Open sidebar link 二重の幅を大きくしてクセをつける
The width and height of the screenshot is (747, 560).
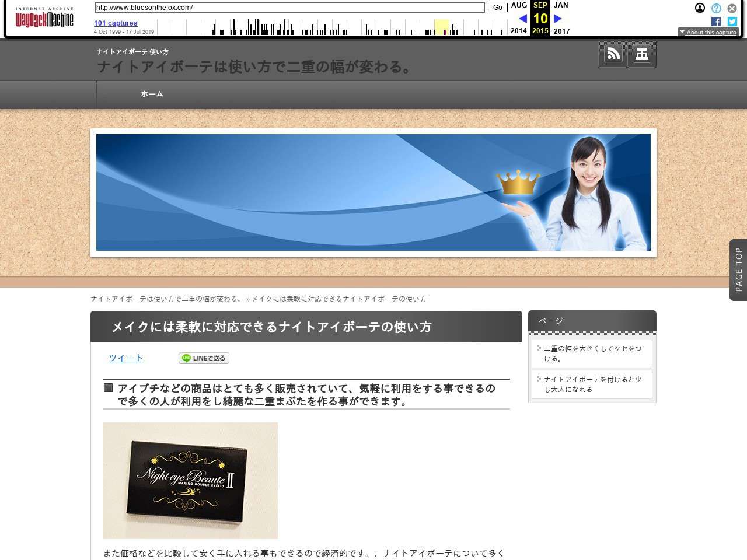click(592, 353)
